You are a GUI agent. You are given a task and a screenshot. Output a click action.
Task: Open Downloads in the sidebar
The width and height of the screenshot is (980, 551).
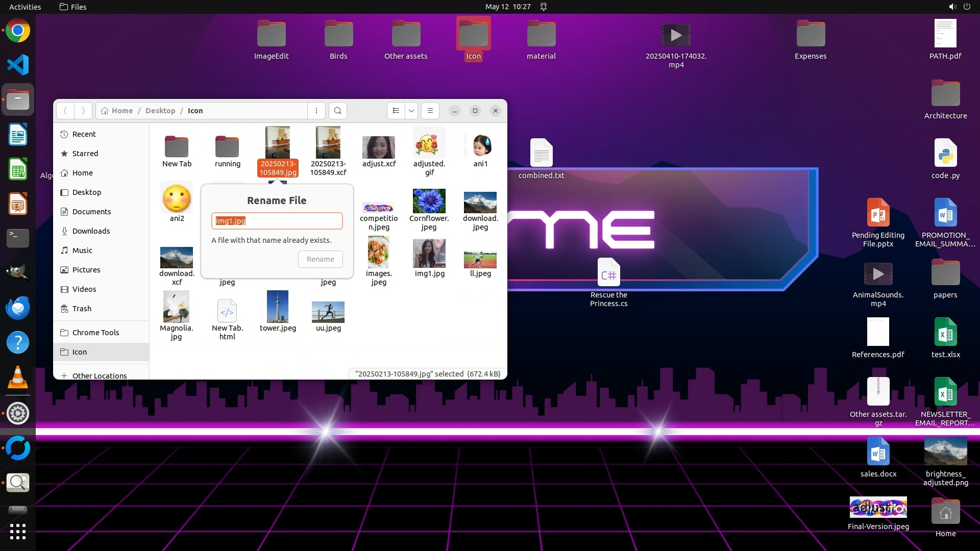click(x=91, y=231)
